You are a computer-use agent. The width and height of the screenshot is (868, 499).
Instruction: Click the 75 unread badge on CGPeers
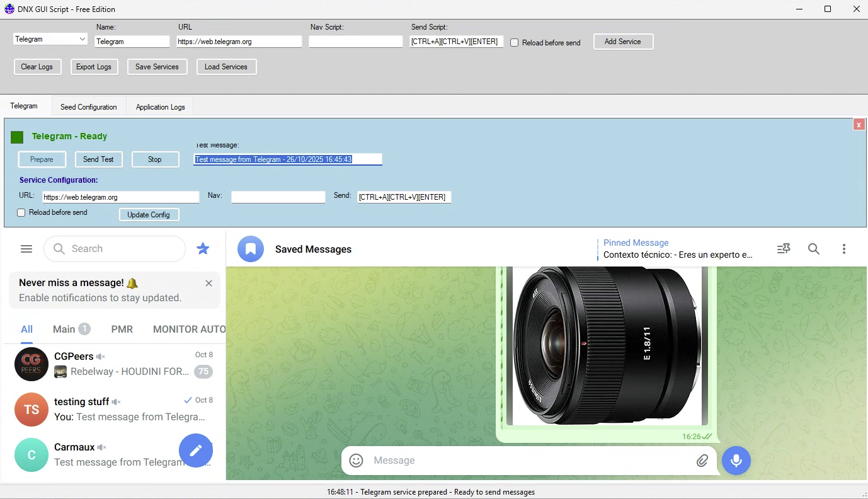203,372
